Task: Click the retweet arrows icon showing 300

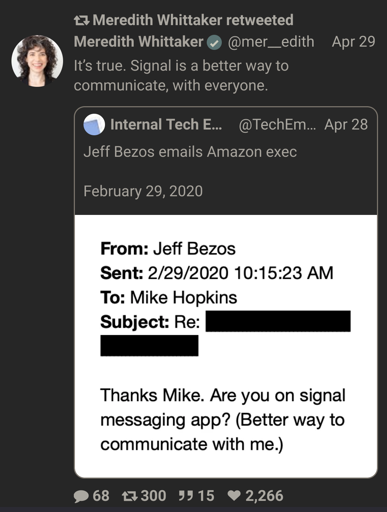Action: tap(129, 496)
